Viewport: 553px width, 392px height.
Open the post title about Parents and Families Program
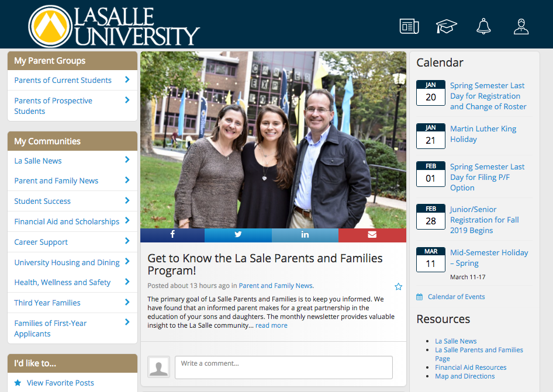[265, 265]
